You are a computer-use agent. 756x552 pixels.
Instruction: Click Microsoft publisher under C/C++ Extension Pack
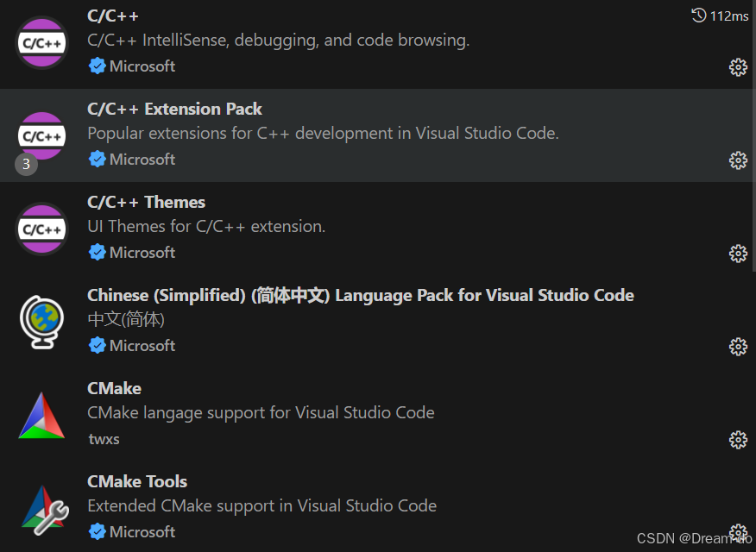[142, 160]
